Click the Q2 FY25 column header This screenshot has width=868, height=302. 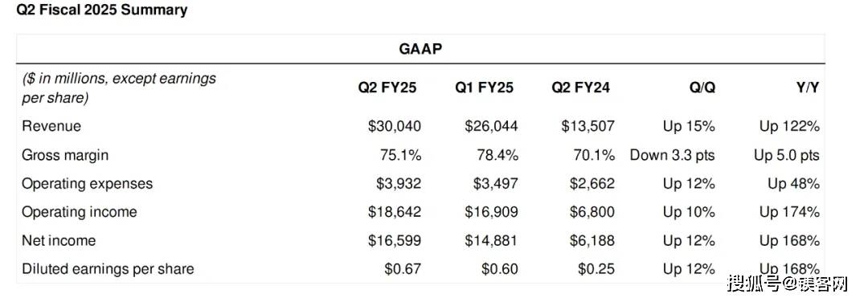387,88
